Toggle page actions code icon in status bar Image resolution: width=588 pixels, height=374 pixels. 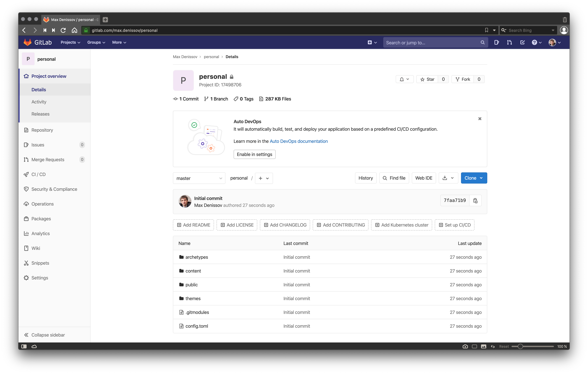(x=493, y=346)
